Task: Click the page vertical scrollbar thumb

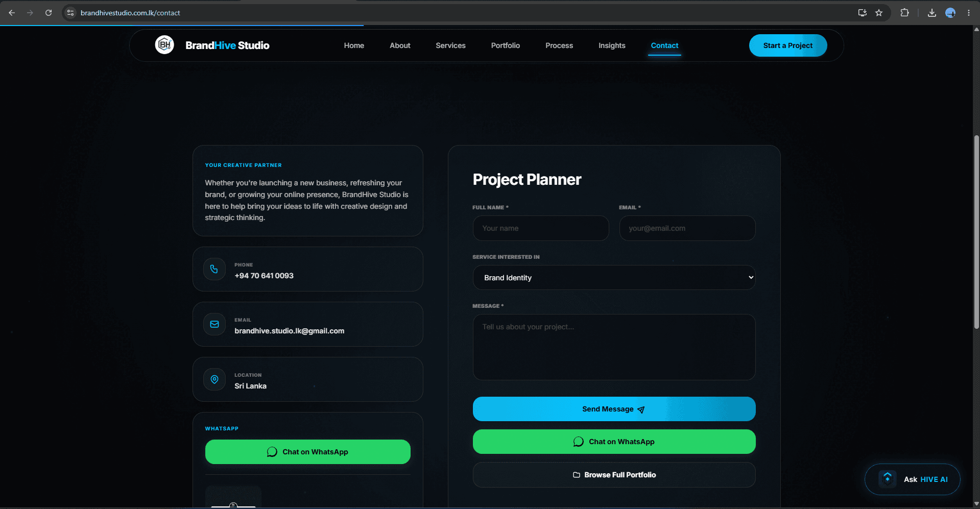Action: pos(976,232)
